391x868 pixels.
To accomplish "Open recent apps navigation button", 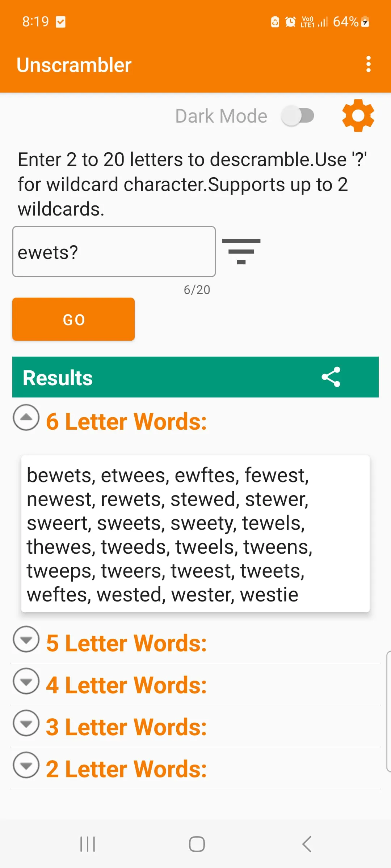I will tap(87, 844).
